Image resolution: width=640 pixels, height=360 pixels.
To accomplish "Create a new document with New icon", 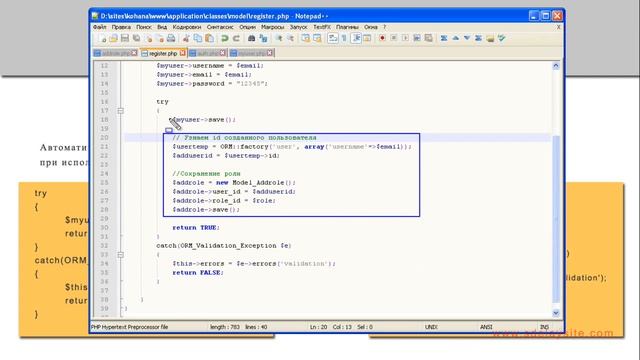I will (102, 38).
